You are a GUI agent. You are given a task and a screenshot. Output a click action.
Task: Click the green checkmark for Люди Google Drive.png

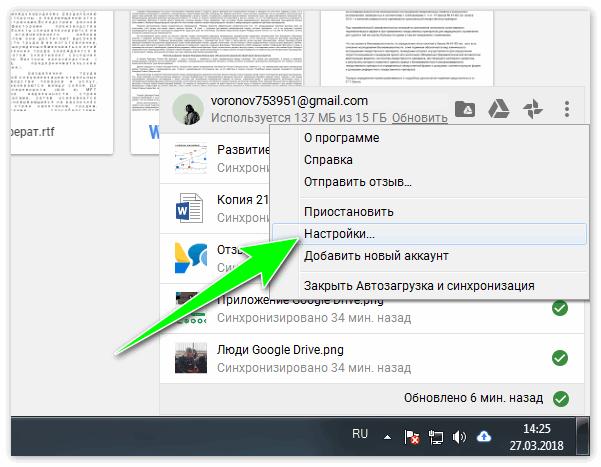coord(560,358)
